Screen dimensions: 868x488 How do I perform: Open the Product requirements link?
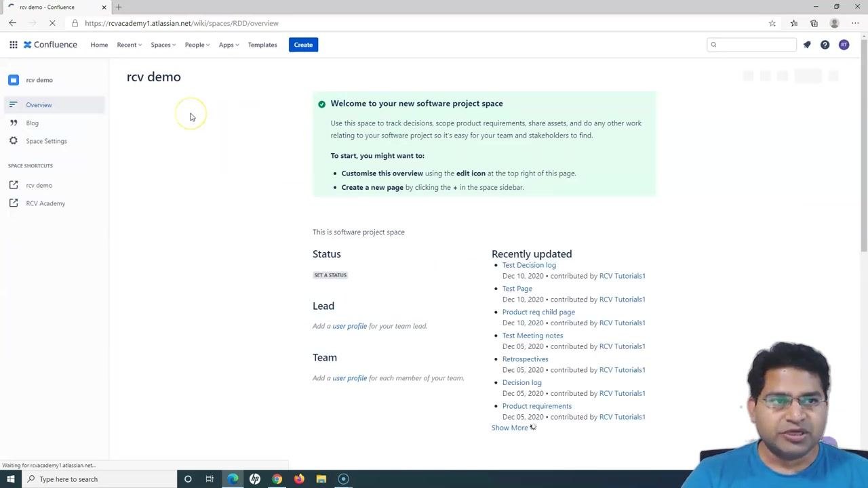[x=537, y=406]
